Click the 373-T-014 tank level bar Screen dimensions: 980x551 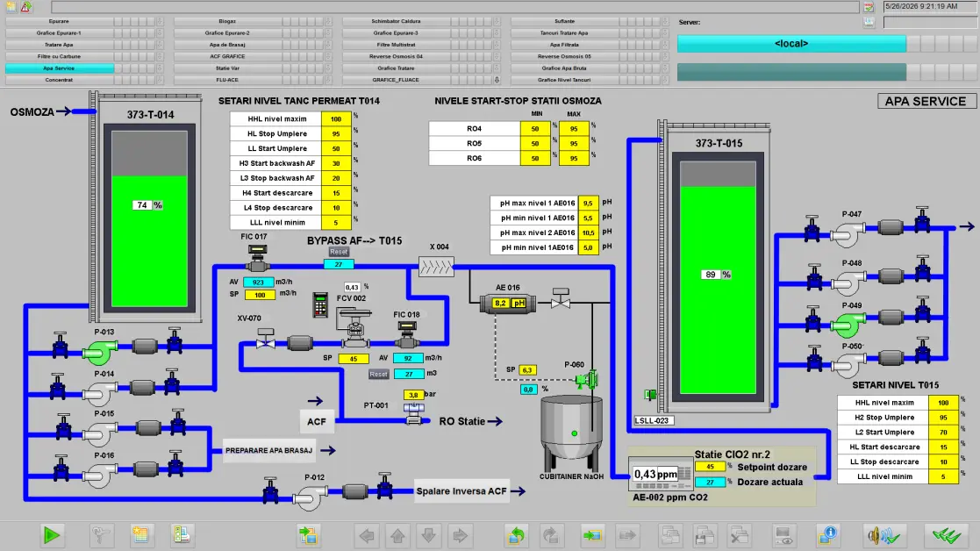[x=149, y=218]
